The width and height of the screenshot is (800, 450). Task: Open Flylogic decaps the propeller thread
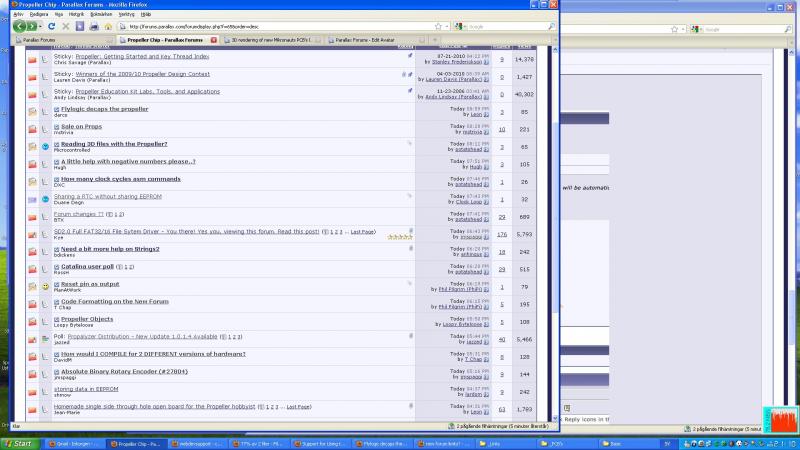105,109
